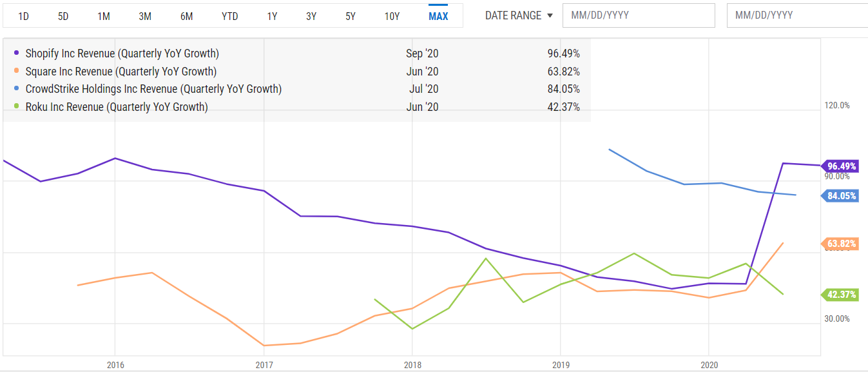
Task: Select the 1D time range tab
Action: pyautogui.click(x=23, y=16)
